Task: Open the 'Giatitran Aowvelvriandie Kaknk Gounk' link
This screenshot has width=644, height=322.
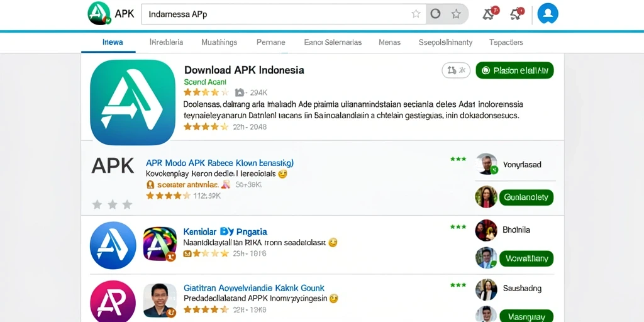Action: point(254,288)
